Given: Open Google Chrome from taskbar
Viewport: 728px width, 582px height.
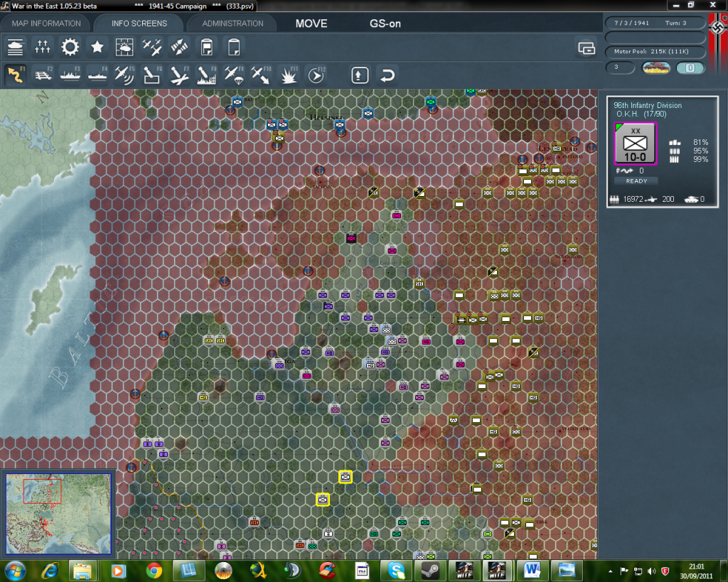Looking at the screenshot, I should click(154, 571).
